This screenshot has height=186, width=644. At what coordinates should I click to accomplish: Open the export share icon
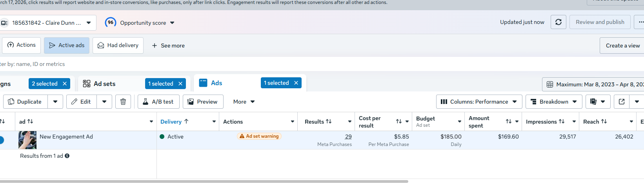click(x=622, y=102)
